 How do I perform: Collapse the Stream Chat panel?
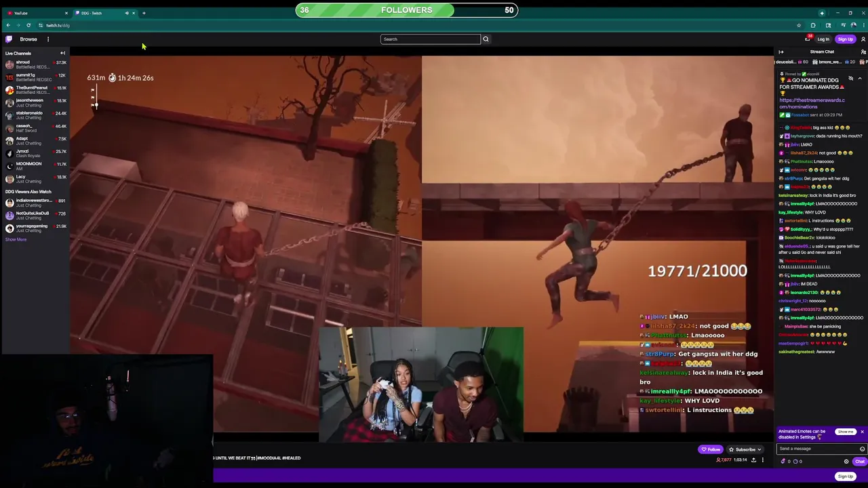781,52
